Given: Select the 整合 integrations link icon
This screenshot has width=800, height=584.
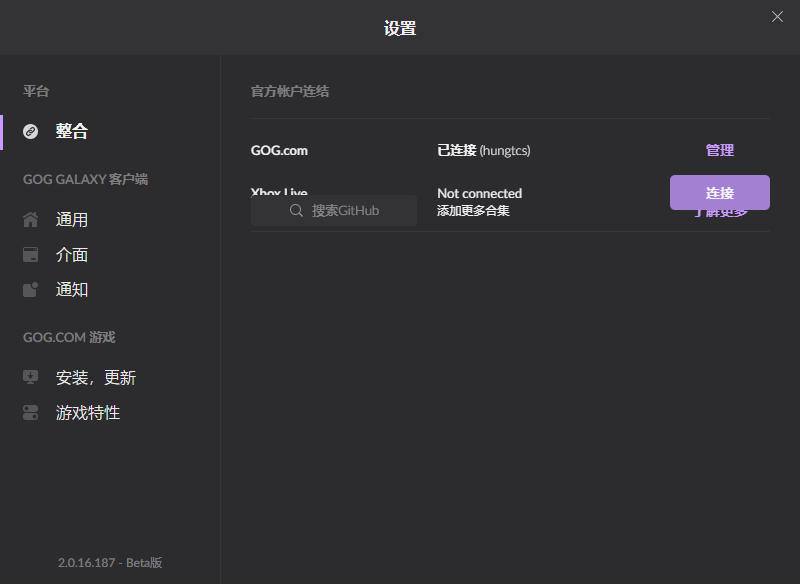Looking at the screenshot, I should pos(31,132).
